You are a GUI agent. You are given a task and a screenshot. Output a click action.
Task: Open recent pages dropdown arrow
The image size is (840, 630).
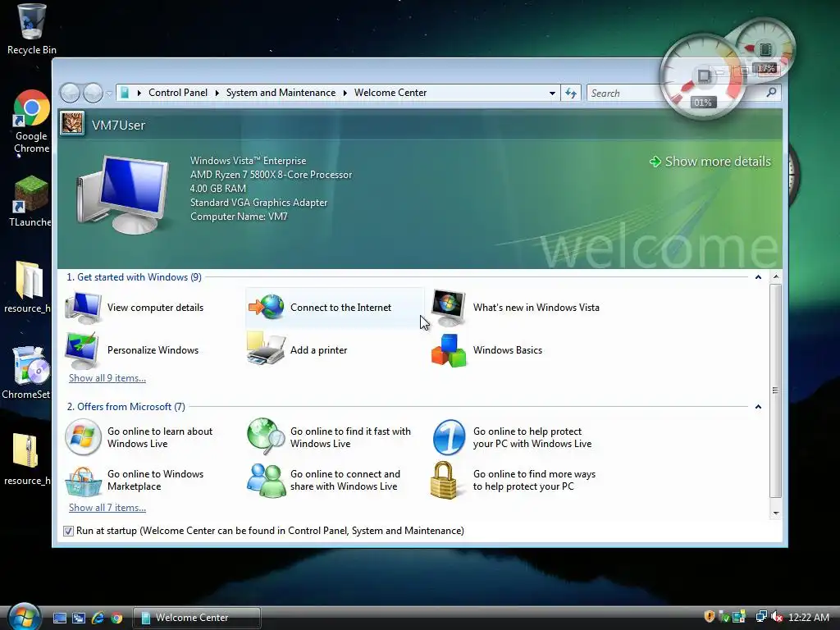pos(109,94)
